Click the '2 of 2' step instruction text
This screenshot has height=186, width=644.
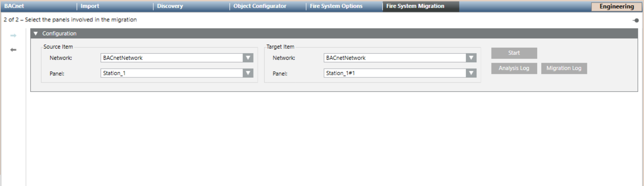click(x=70, y=20)
